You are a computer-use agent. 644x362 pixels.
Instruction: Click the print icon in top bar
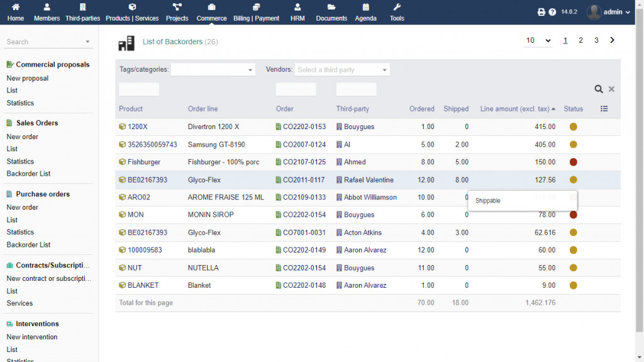pyautogui.click(x=541, y=12)
